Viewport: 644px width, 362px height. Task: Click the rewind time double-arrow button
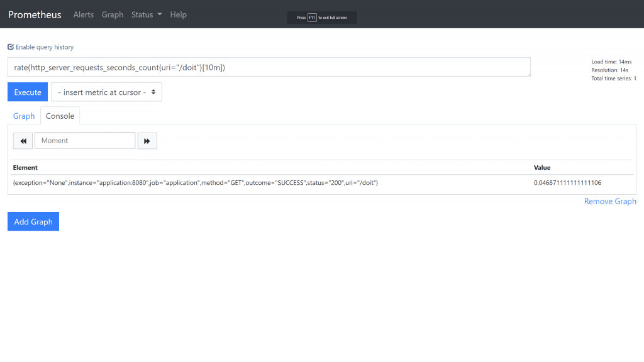[x=23, y=141]
